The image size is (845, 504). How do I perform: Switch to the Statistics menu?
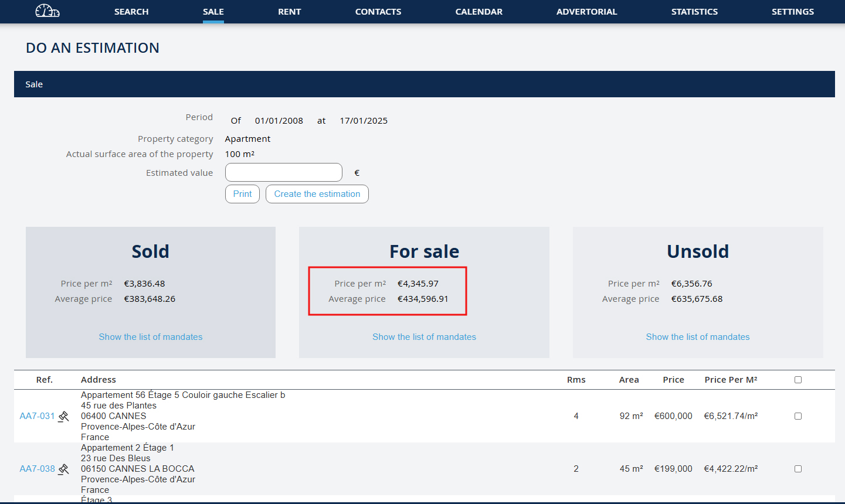pyautogui.click(x=694, y=12)
